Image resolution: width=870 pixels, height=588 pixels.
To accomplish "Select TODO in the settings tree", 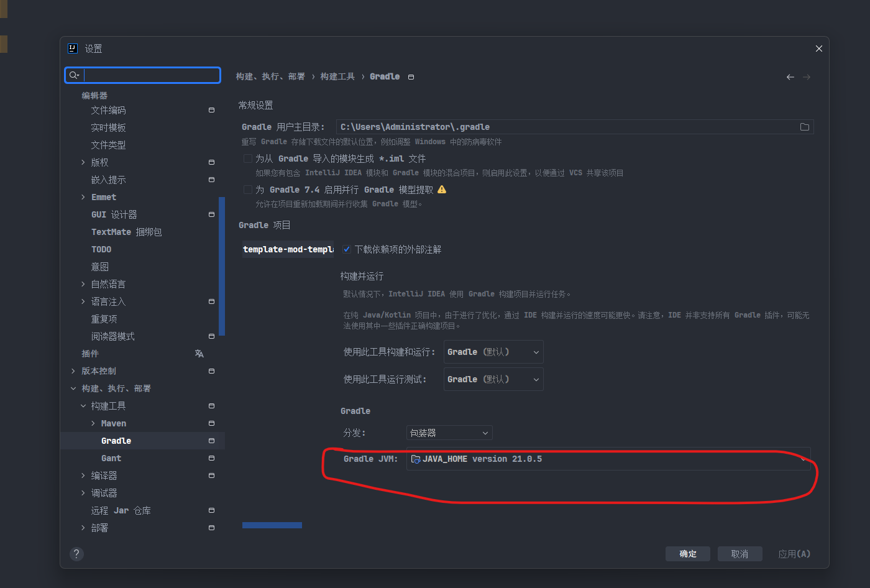I will [x=101, y=249].
